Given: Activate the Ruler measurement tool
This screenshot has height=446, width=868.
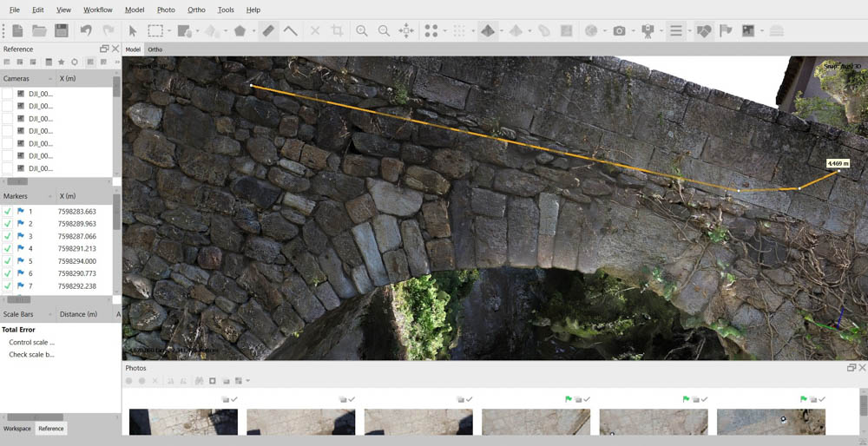Looking at the screenshot, I should coord(268,31).
